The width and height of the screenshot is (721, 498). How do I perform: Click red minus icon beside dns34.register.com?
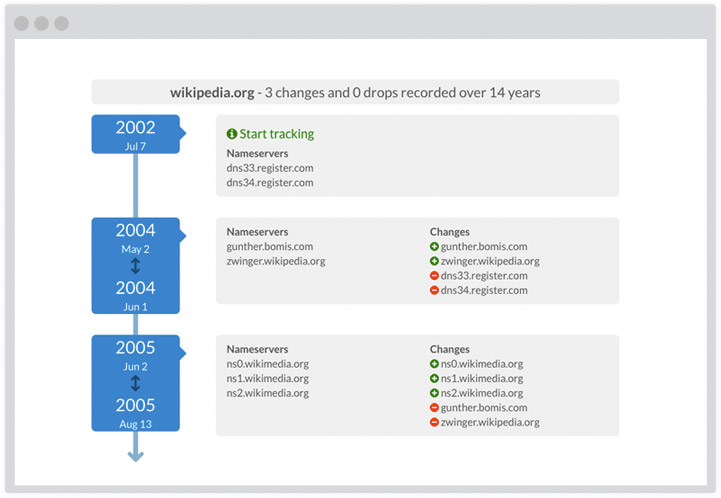434,290
